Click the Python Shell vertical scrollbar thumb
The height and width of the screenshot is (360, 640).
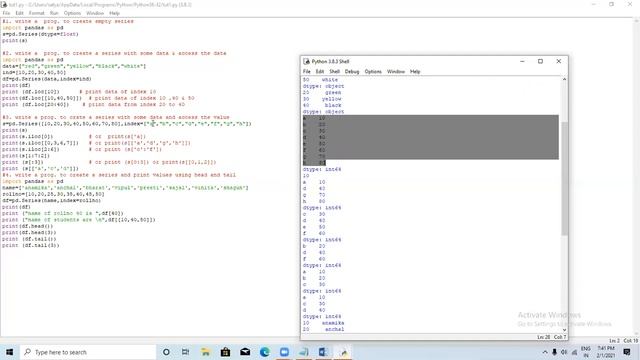564,178
